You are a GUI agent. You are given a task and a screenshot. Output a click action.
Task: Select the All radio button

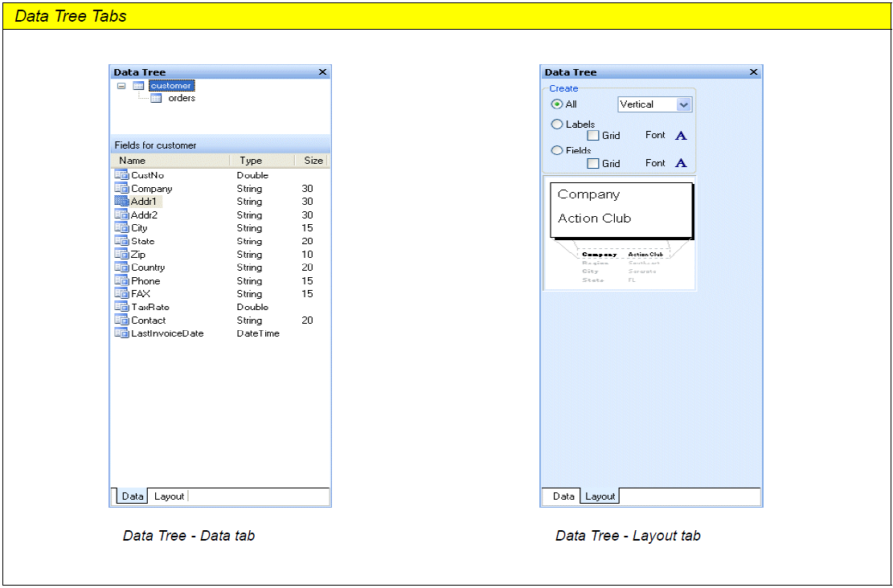point(557,104)
